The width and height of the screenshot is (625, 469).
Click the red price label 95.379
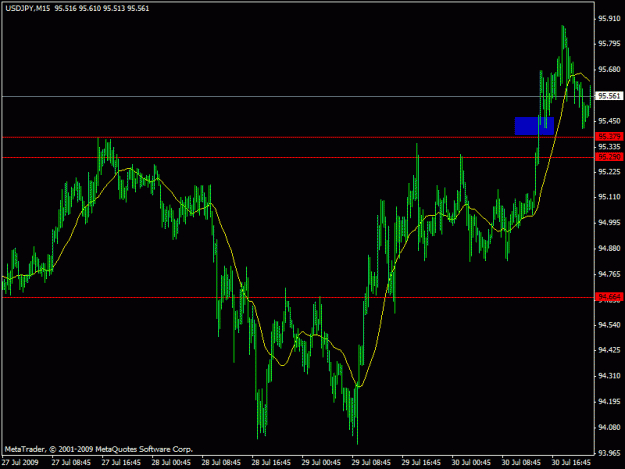pos(609,137)
